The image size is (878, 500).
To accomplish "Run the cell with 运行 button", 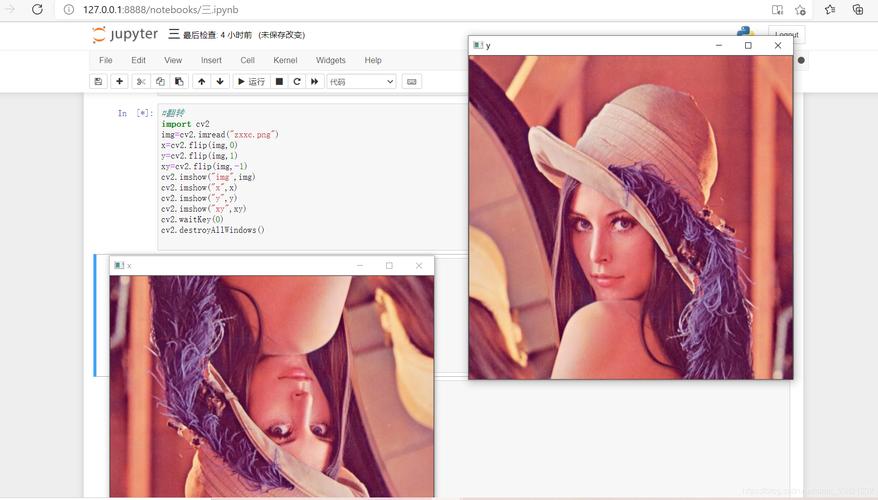I will pyautogui.click(x=251, y=82).
